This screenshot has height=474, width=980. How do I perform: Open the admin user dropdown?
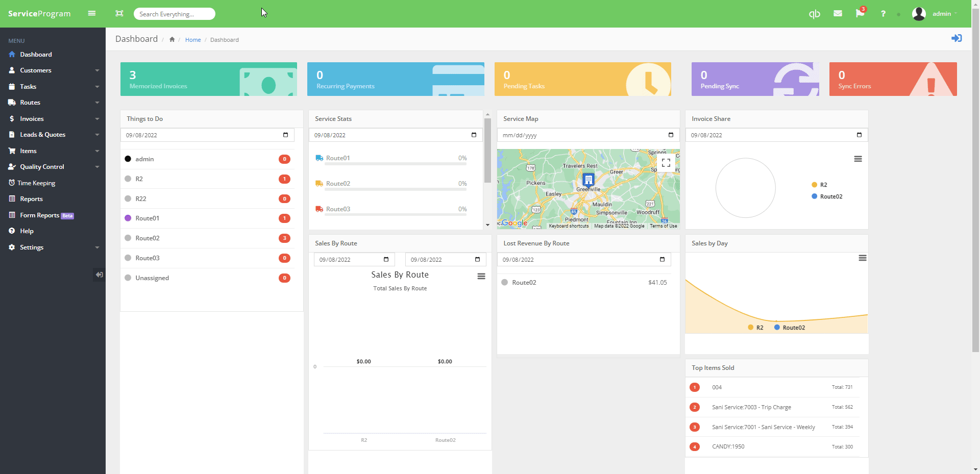coord(935,14)
